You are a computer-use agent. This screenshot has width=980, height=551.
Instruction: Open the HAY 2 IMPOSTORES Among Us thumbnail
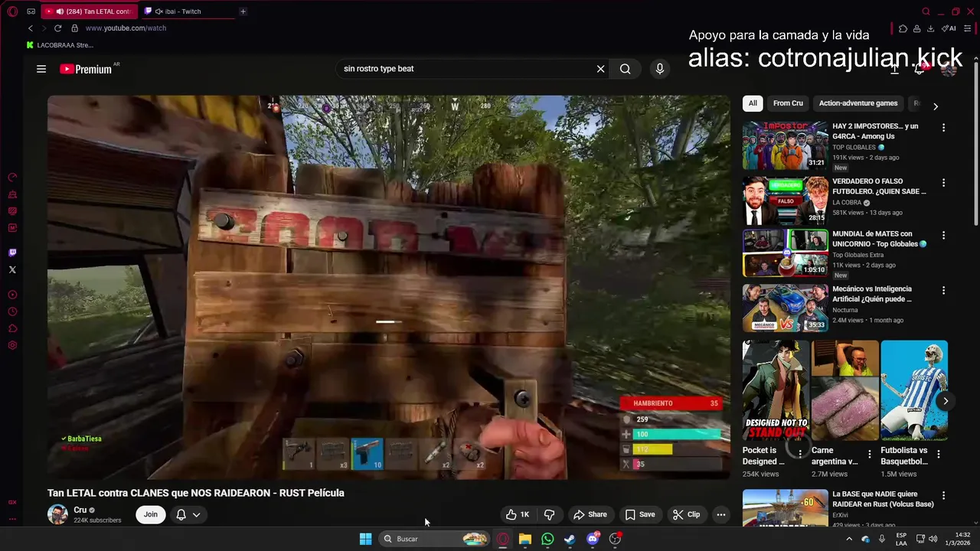[785, 145]
